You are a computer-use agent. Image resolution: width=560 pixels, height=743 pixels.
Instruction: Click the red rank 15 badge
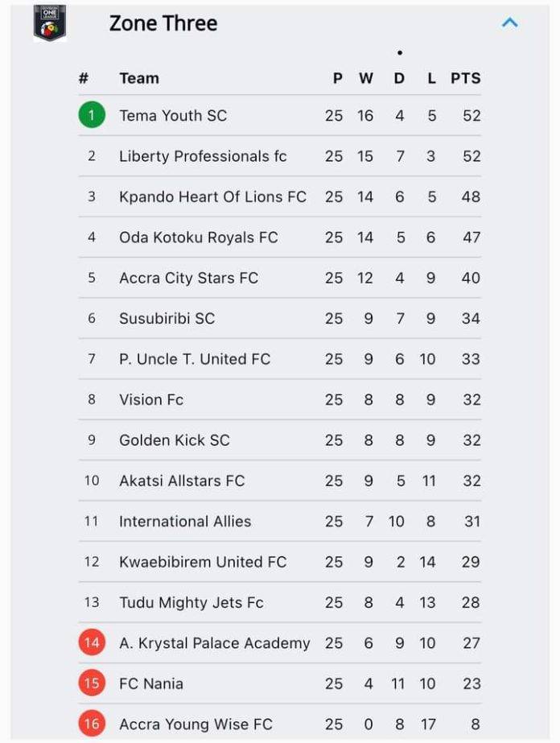point(92,683)
